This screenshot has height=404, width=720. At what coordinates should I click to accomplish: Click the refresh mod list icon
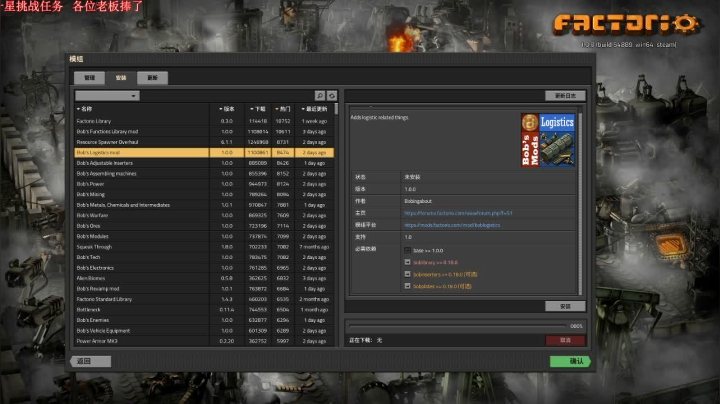[x=332, y=95]
